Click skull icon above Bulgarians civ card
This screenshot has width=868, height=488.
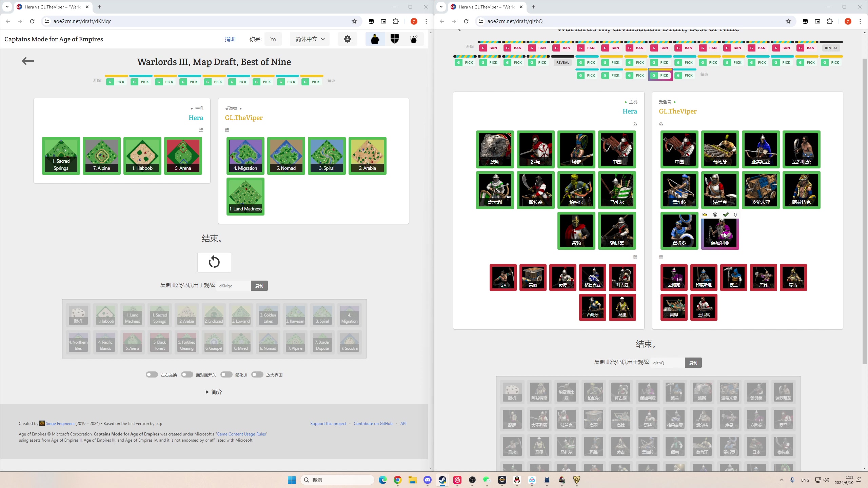[715, 215]
